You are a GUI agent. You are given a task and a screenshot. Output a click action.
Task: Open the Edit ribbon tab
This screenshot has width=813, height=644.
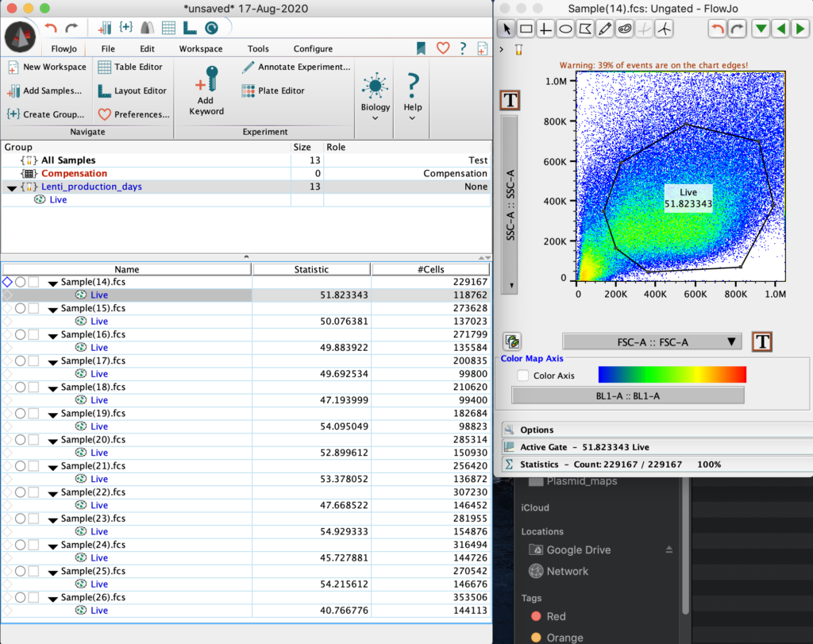[147, 48]
